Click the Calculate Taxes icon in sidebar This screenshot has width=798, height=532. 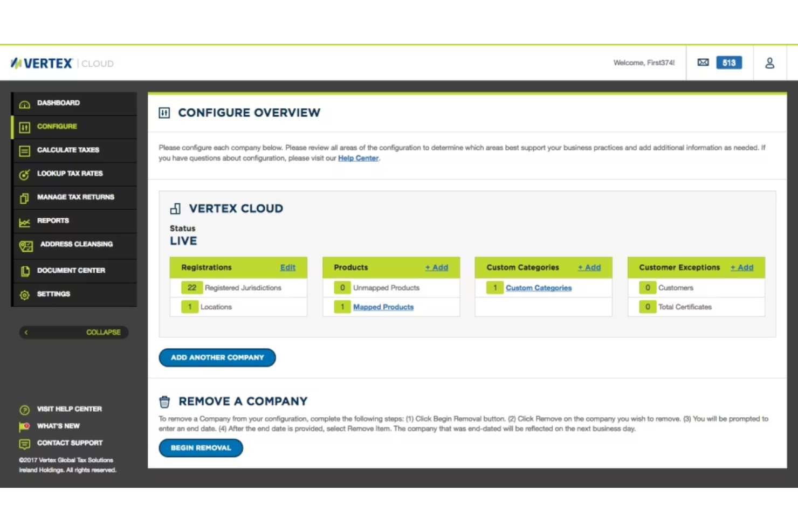click(24, 151)
